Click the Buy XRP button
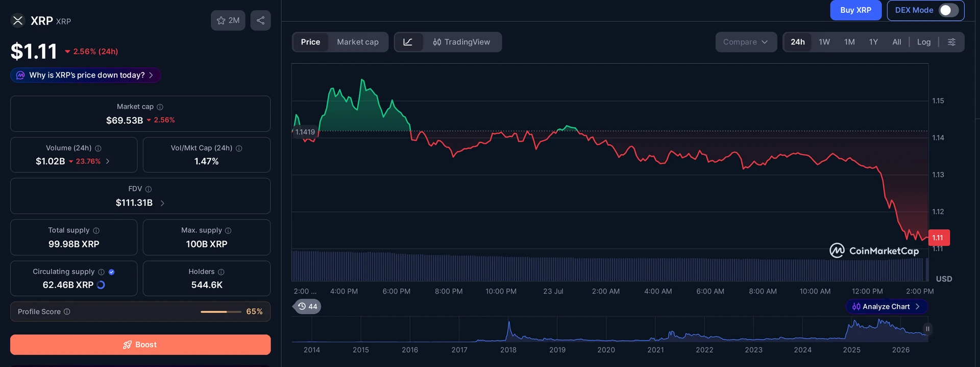980x367 pixels. [856, 10]
